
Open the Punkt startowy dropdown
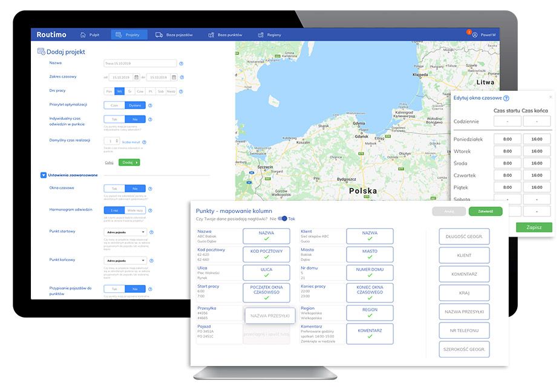point(125,232)
